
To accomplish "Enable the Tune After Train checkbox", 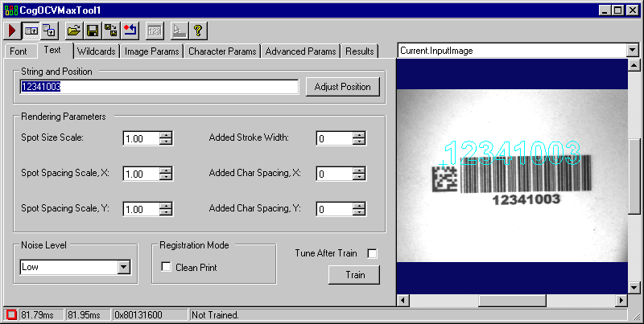I will (372, 253).
